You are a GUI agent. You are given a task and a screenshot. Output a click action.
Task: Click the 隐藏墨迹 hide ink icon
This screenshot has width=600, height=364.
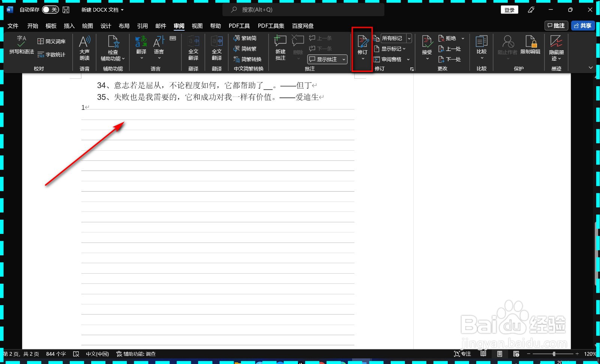click(x=556, y=41)
